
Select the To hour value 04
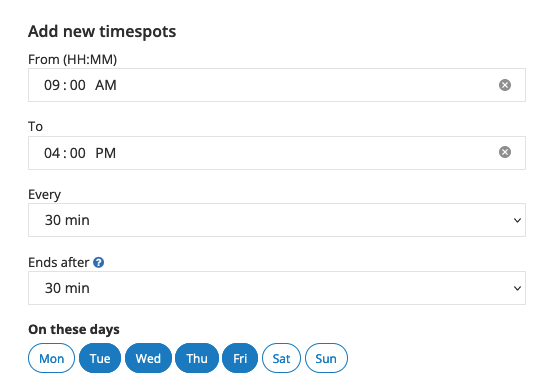[52, 153]
